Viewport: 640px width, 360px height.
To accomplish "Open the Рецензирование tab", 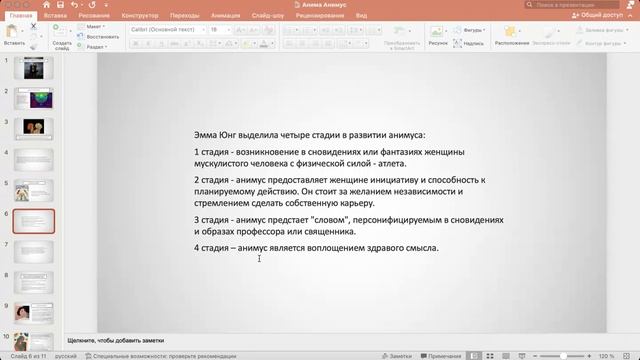I will [x=320, y=16].
